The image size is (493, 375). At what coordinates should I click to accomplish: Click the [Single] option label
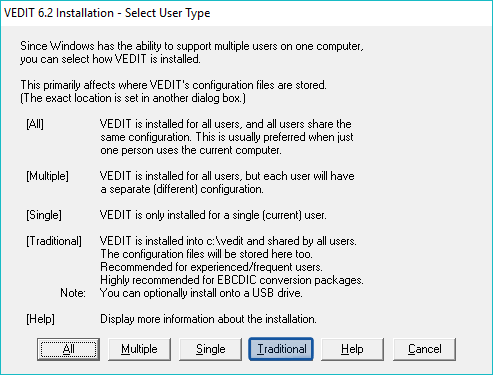point(44,215)
